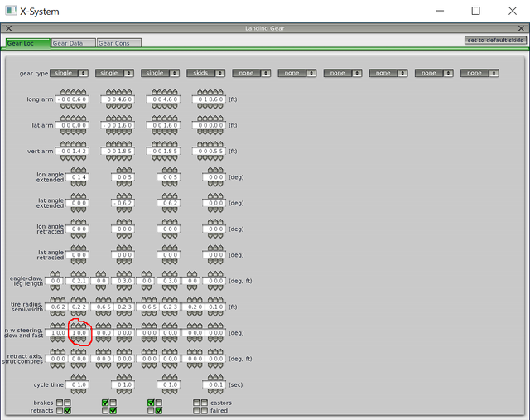This screenshot has height=420, width=530.
Task: Toggle the first gear's unchecked left retracts box
Action: (x=60, y=411)
